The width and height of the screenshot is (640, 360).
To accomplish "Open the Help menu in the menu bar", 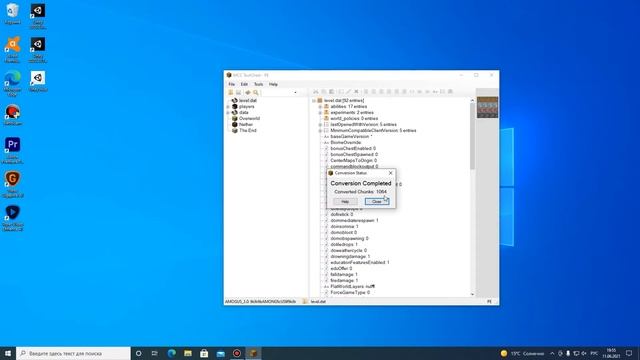I will click(273, 84).
